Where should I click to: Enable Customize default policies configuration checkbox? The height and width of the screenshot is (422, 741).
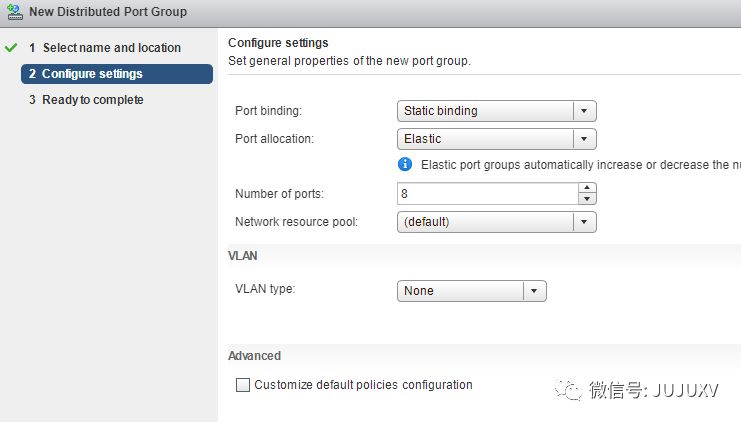coord(242,385)
